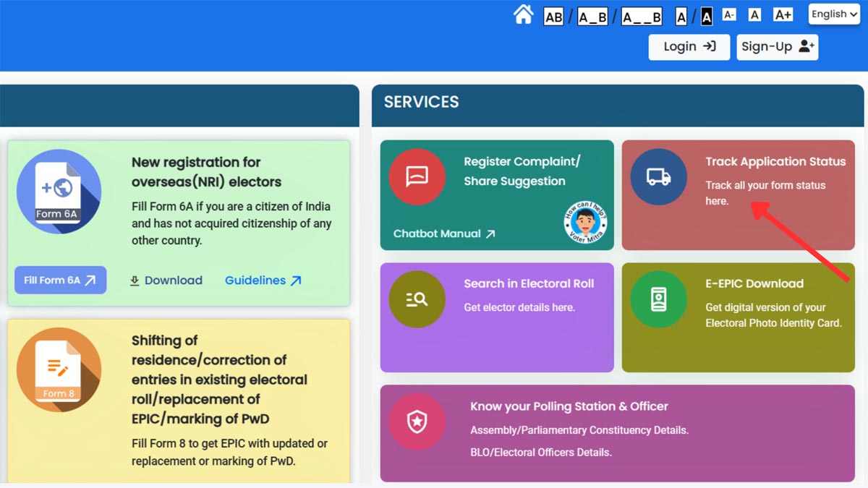Open Fill Form 6A

pyautogui.click(x=60, y=280)
